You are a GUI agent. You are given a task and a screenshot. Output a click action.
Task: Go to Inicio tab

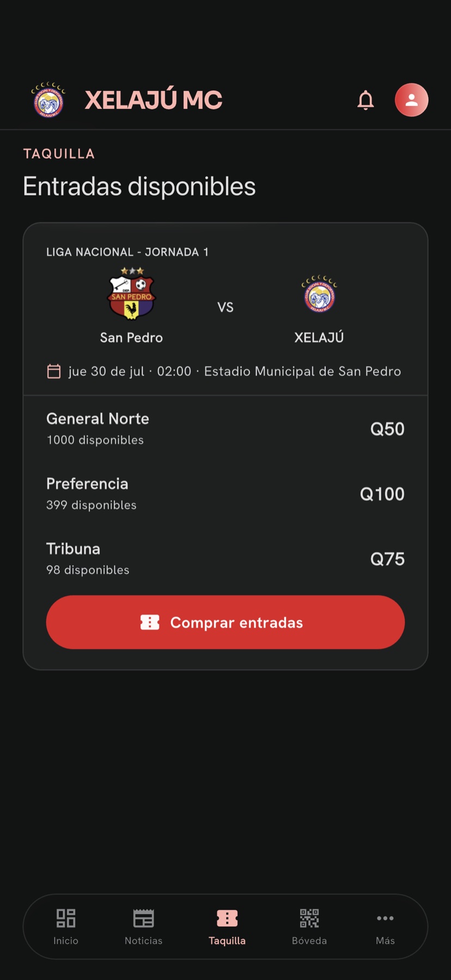pyautogui.click(x=66, y=927)
